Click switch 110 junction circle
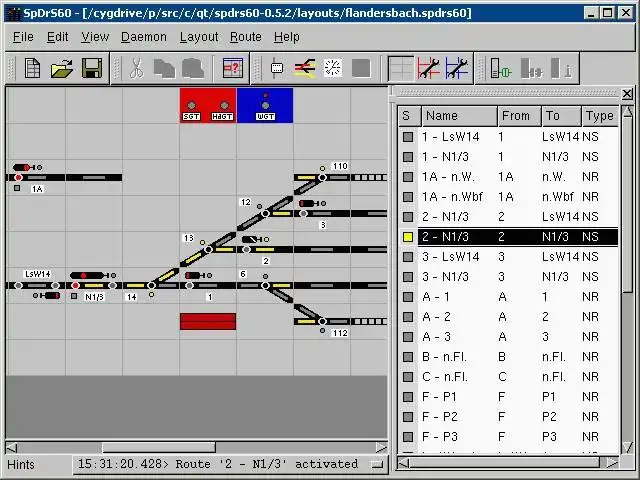Viewport: 640px width, 480px height. click(322, 178)
